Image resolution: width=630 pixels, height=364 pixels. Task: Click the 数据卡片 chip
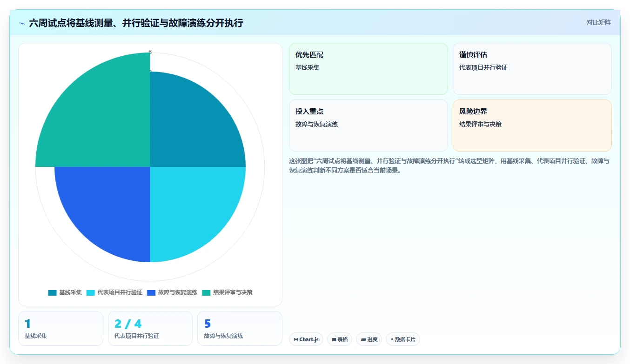click(x=403, y=339)
